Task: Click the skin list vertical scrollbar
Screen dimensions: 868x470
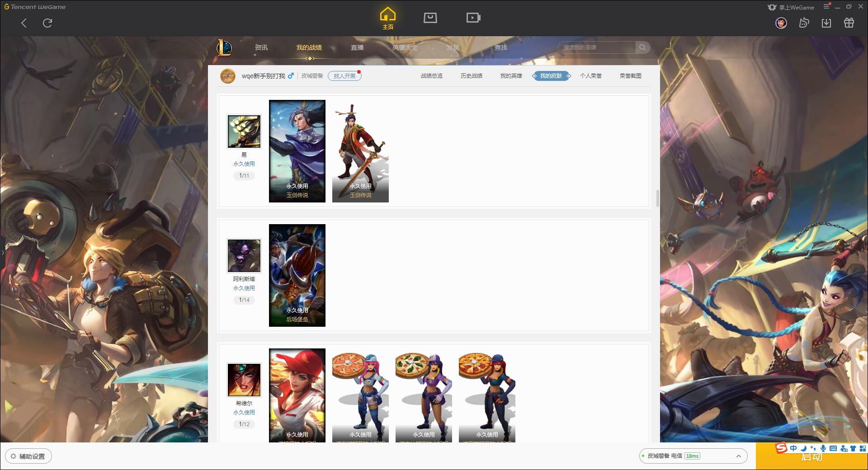Action: tap(657, 198)
